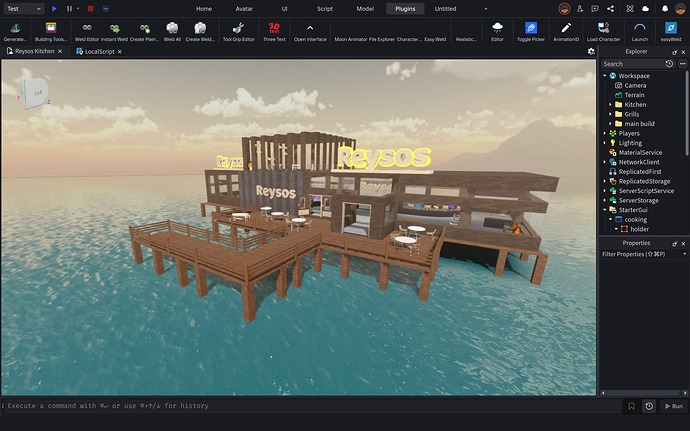Open the tab overflow dropdown arrow
690x431 pixels.
click(x=486, y=9)
